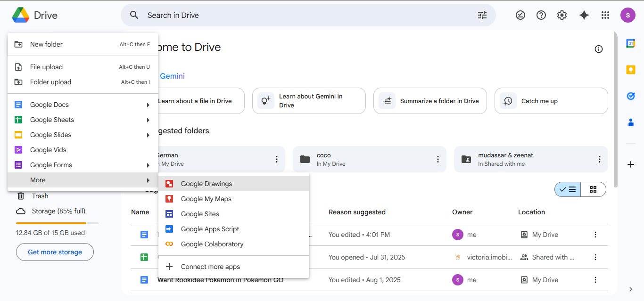Click Summarize a folder in Drive
644x301 pixels.
(430, 101)
